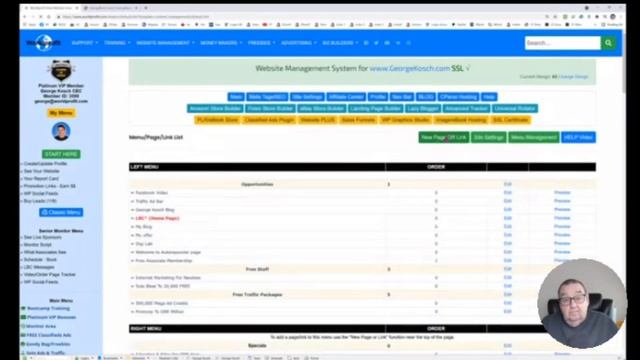
Task: Open the Create/Update Profile sidebar link
Action: (45, 164)
